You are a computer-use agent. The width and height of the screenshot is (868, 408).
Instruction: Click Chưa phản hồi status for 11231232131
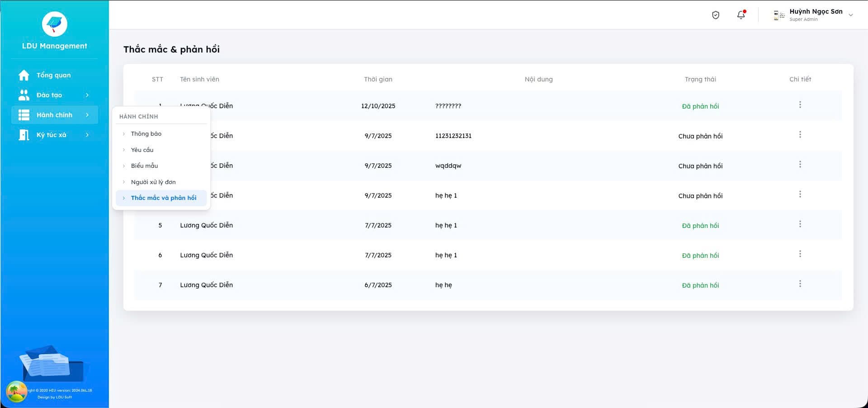[x=700, y=136]
